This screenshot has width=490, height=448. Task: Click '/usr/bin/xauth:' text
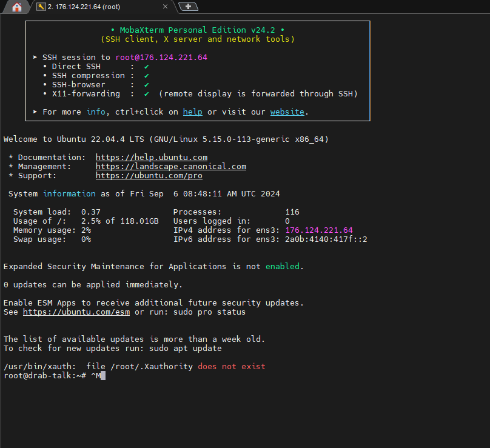[39, 366]
